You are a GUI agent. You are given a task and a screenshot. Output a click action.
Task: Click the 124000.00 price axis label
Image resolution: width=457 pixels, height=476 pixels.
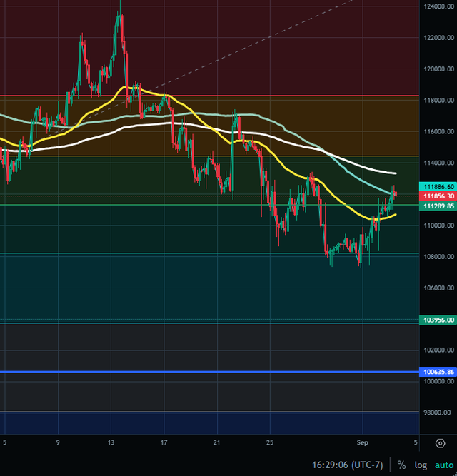tap(438, 6)
